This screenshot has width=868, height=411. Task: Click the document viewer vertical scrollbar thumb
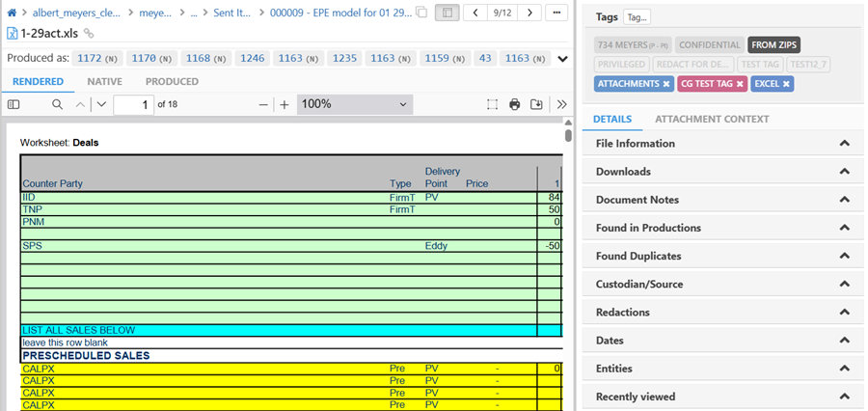pos(568,136)
